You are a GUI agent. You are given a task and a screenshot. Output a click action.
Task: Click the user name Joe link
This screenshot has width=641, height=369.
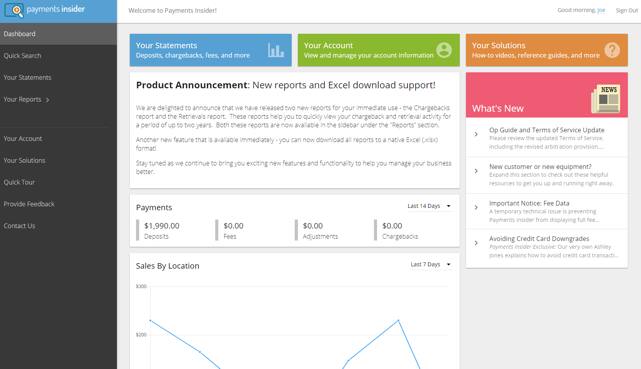point(601,10)
